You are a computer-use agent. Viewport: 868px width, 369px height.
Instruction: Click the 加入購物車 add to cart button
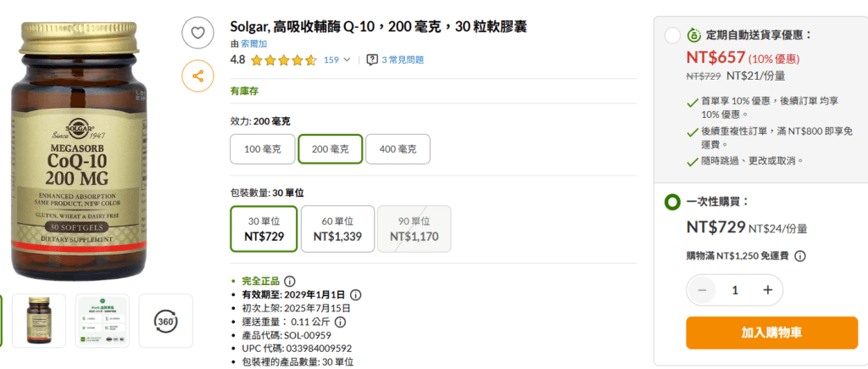click(771, 333)
